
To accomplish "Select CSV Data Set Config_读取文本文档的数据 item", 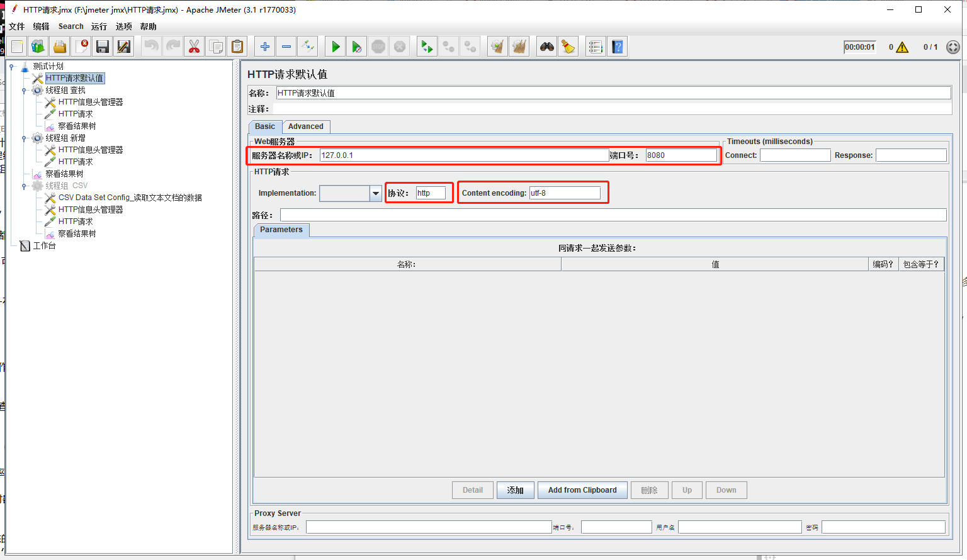I will pyautogui.click(x=130, y=198).
